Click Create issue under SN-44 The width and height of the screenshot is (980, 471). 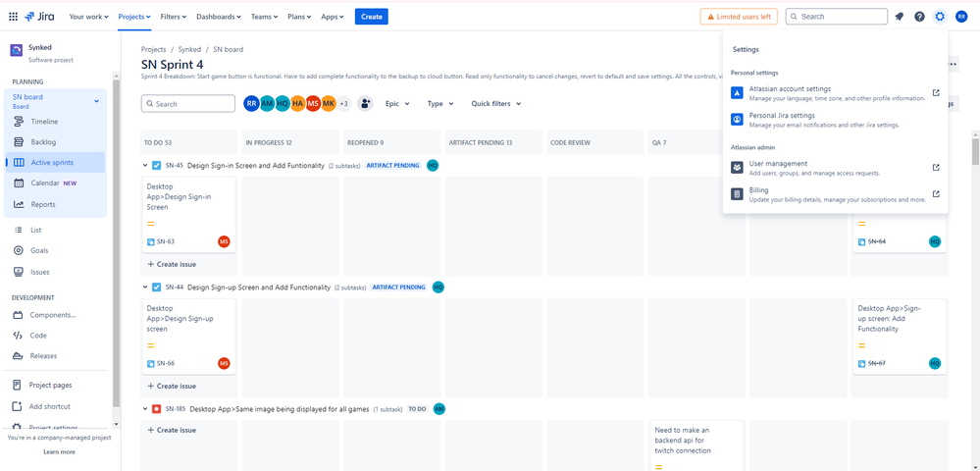pyautogui.click(x=172, y=386)
